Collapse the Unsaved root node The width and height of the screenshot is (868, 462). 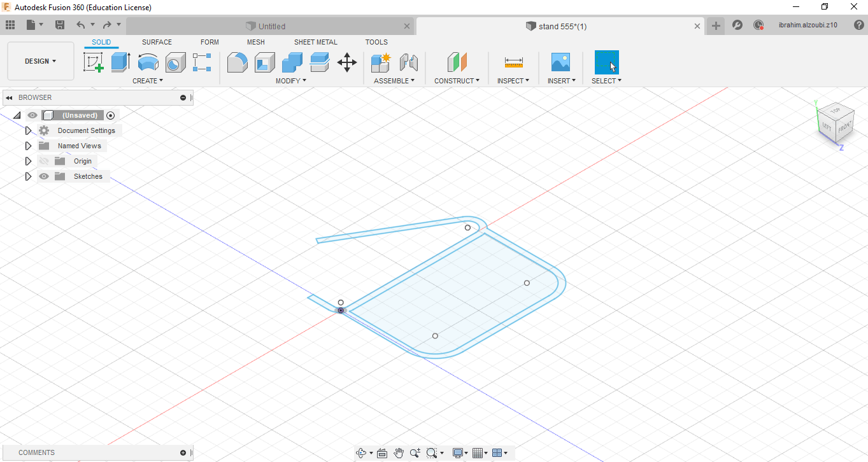17,115
